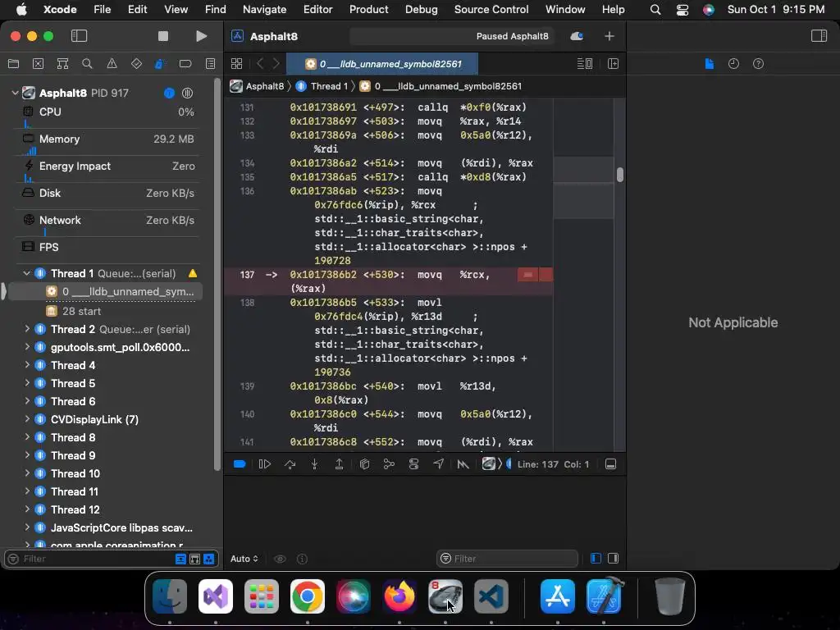840x630 pixels.
Task: Click Thread 1 in the jump bar
Action: tap(322, 86)
